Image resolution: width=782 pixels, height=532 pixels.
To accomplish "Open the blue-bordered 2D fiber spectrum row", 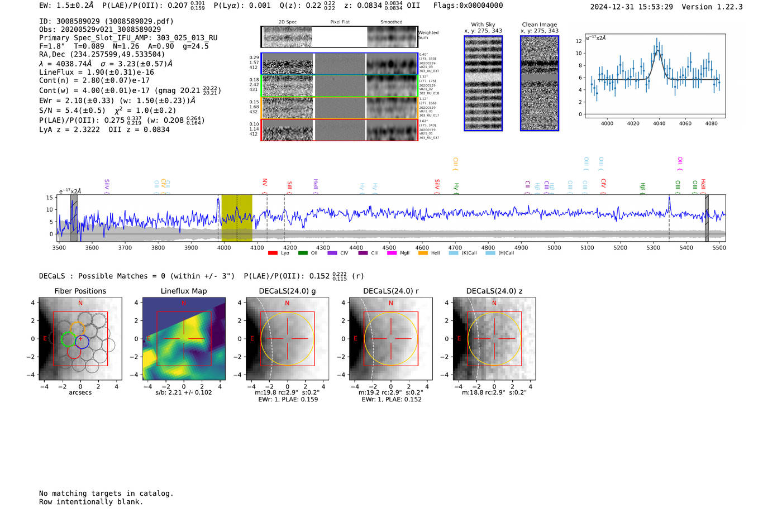I will coord(339,64).
